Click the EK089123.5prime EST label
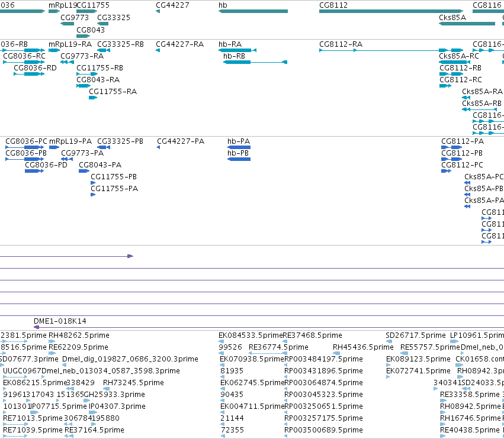The height and width of the screenshot is (439, 504). point(418,359)
